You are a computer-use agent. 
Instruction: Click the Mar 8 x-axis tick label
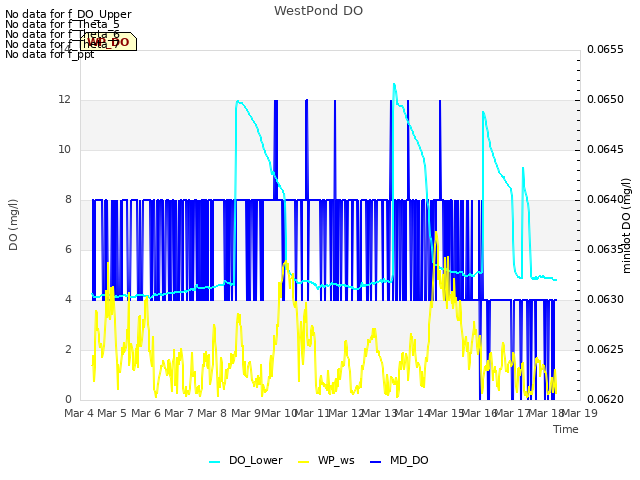point(212,413)
